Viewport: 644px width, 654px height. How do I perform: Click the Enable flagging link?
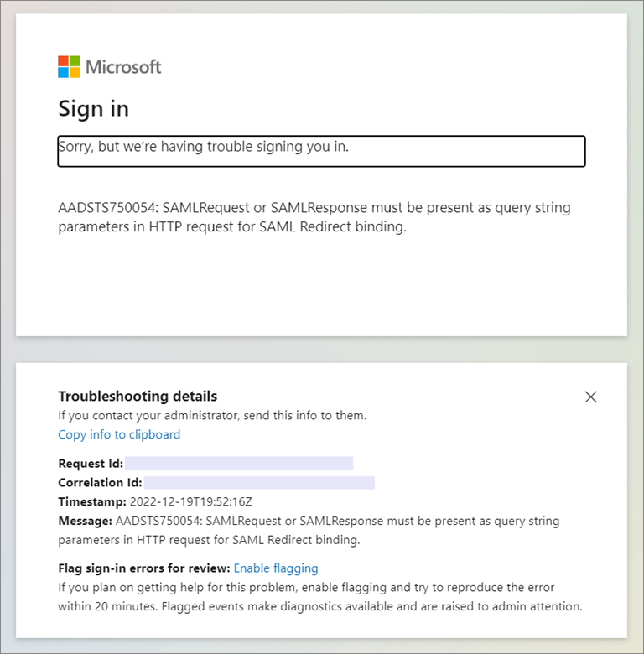(x=276, y=568)
